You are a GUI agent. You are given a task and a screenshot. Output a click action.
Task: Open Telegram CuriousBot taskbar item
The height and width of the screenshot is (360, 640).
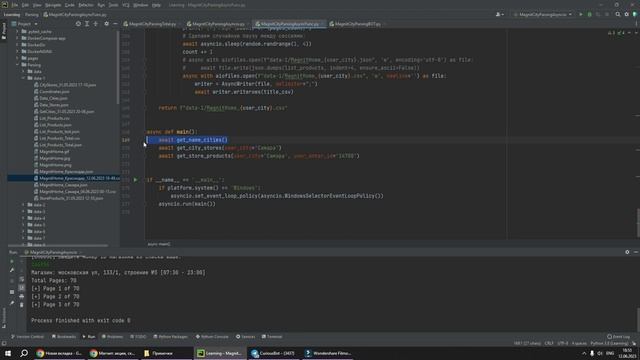pyautogui.click(x=274, y=353)
